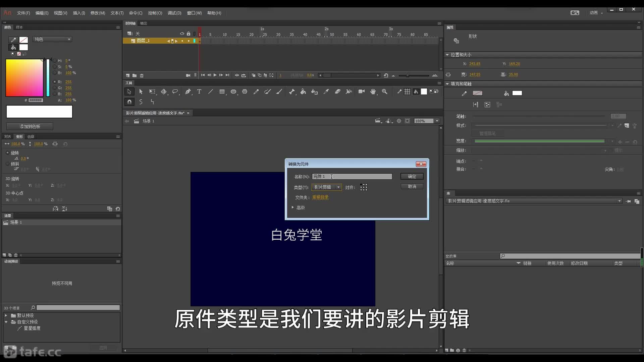Select the H hue radio button
644x362 pixels.
(x=55, y=61)
